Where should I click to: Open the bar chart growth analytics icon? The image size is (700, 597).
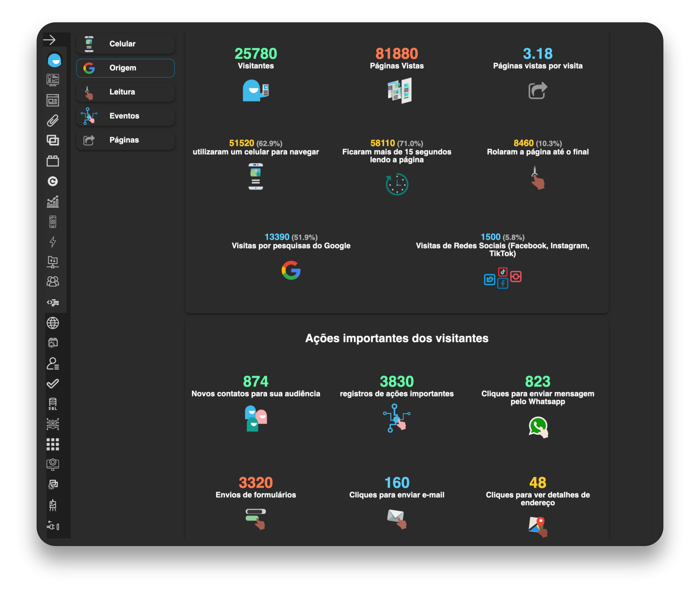tap(53, 202)
